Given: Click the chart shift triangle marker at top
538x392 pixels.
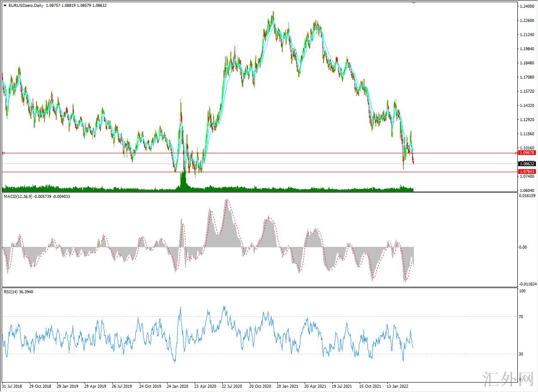Looking at the screenshot, I should point(413,3).
